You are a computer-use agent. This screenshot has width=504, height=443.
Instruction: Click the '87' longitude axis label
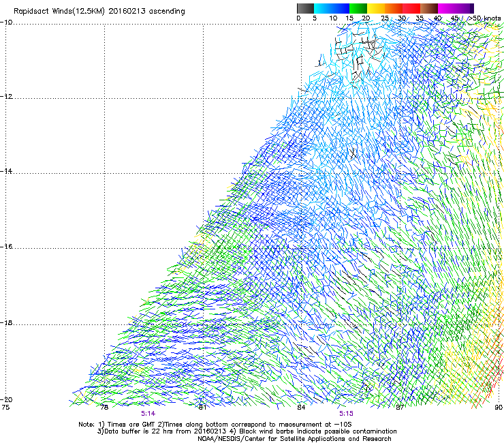[400, 408]
